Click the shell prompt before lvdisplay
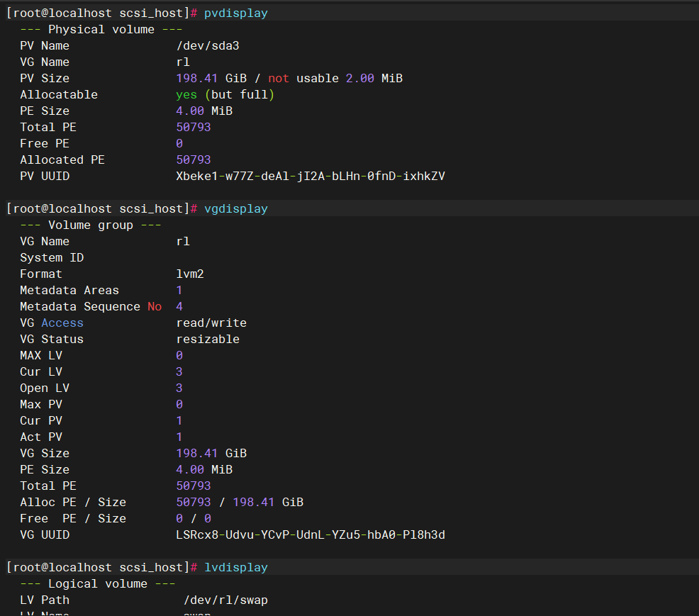 (x=101, y=567)
